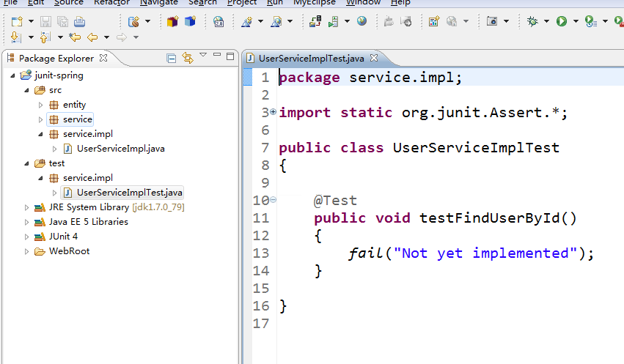Click the new database bean icon

[x=133, y=21]
